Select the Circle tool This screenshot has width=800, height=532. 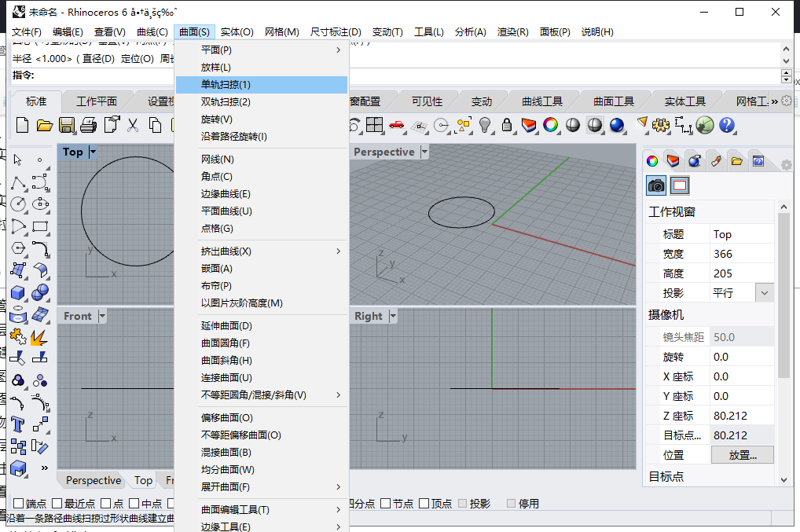tap(18, 204)
